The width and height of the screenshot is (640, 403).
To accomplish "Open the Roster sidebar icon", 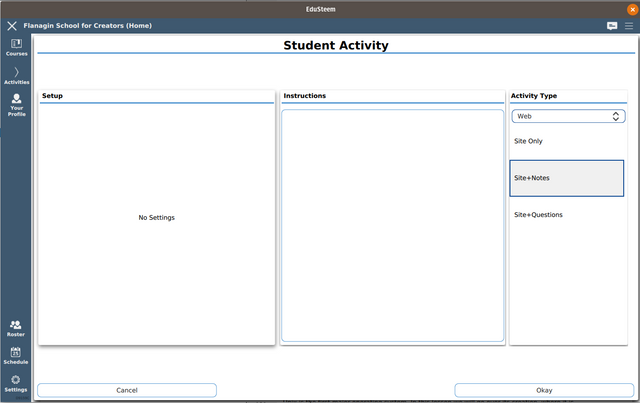I will click(x=16, y=328).
